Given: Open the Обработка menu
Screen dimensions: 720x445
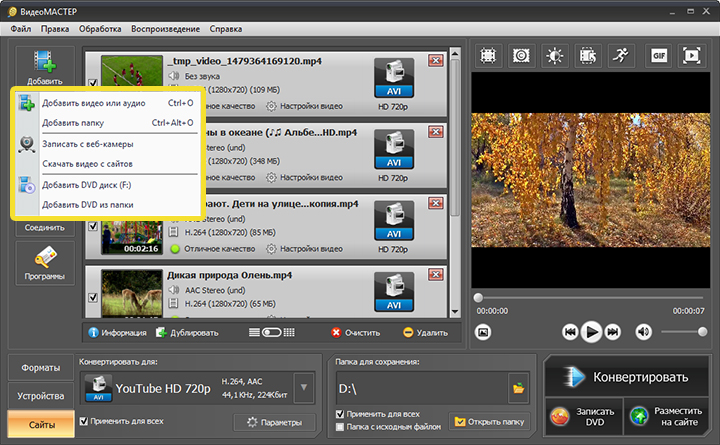Looking at the screenshot, I should tap(100, 29).
